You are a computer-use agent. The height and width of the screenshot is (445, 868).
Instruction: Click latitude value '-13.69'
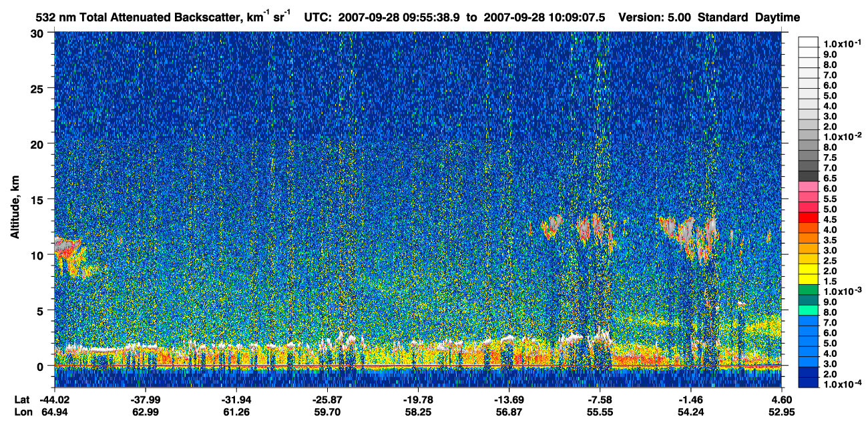coord(509,400)
